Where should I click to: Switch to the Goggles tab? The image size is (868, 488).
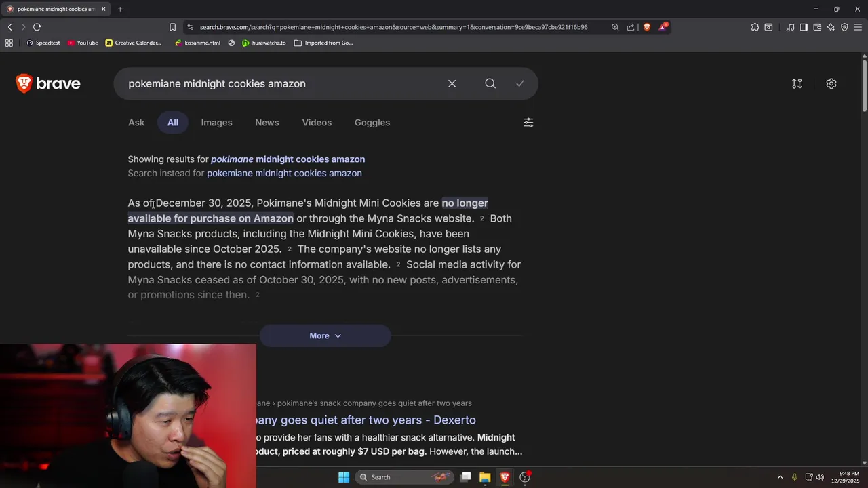coord(372,123)
